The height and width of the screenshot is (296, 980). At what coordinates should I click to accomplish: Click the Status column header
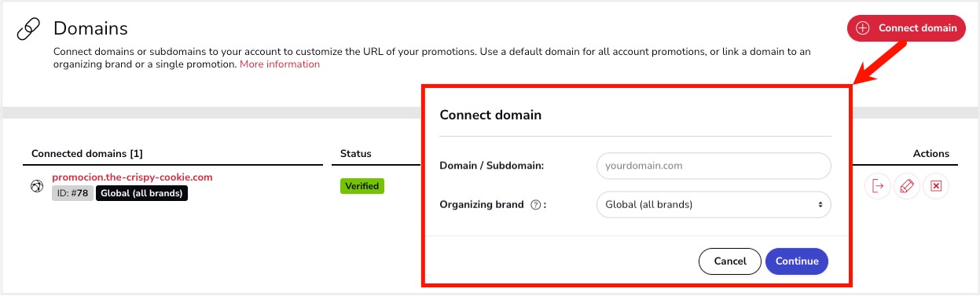coord(356,154)
